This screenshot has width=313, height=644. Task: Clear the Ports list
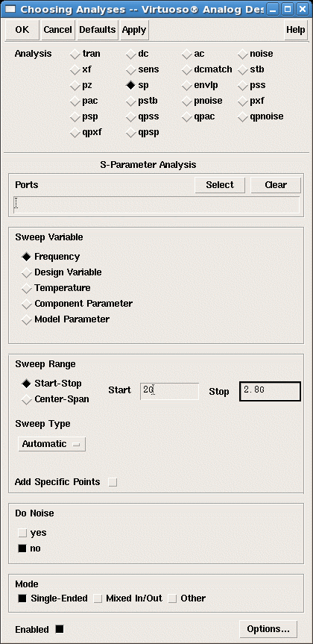276,185
